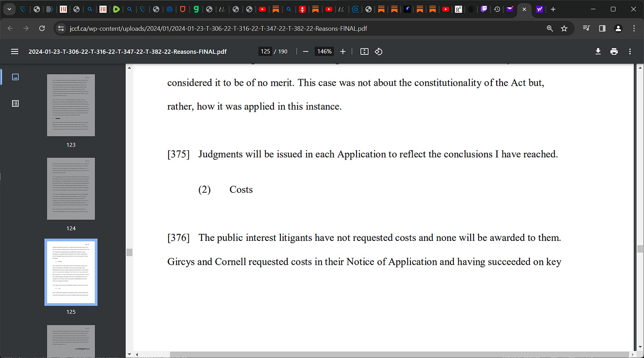644x358 pixels.
Task: Click the words "Gircys and Cornell"
Action: (206, 262)
